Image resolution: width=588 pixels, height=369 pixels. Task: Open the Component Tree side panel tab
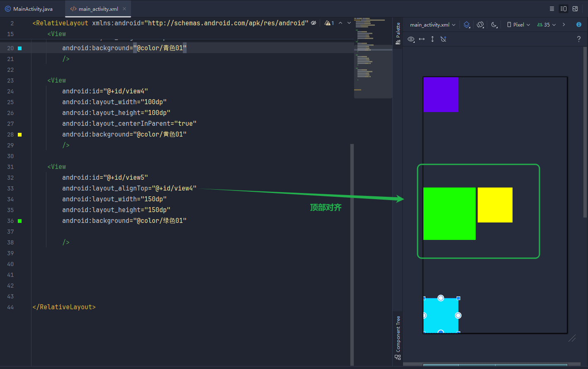click(398, 337)
